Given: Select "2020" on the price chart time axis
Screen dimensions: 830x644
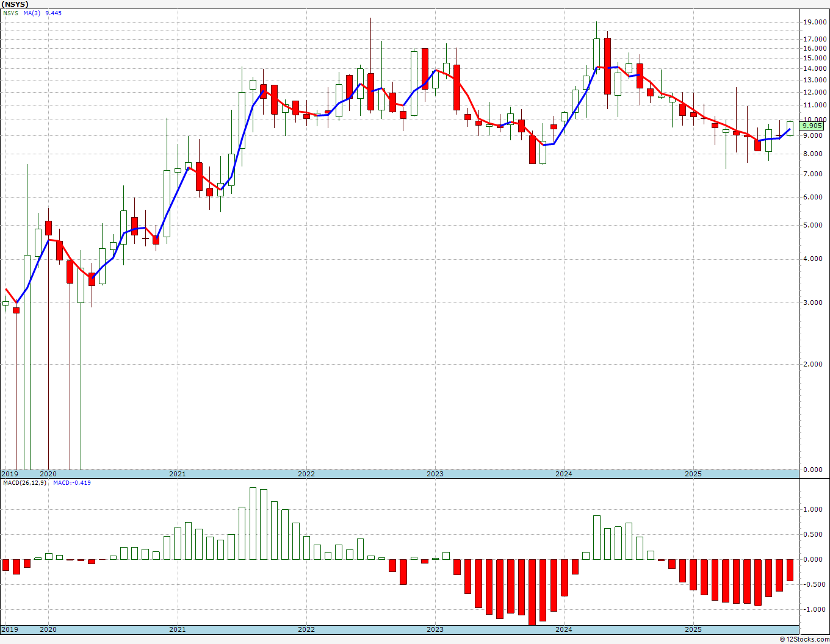Looking at the screenshot, I should 48,474.
